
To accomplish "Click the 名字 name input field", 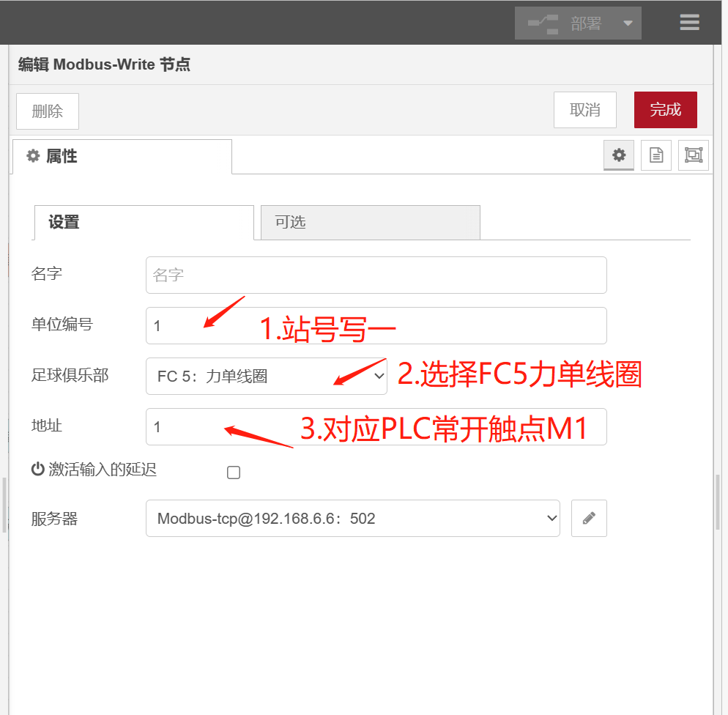I will pos(376,275).
